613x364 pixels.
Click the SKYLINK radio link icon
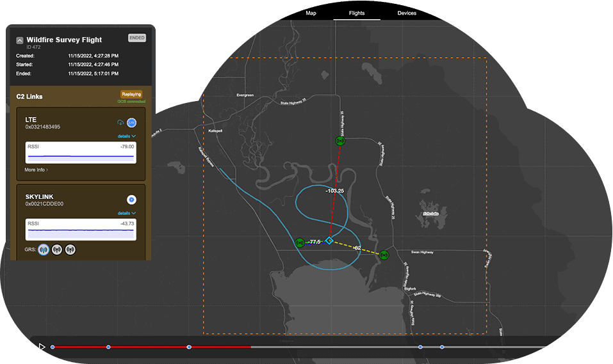pos(132,200)
